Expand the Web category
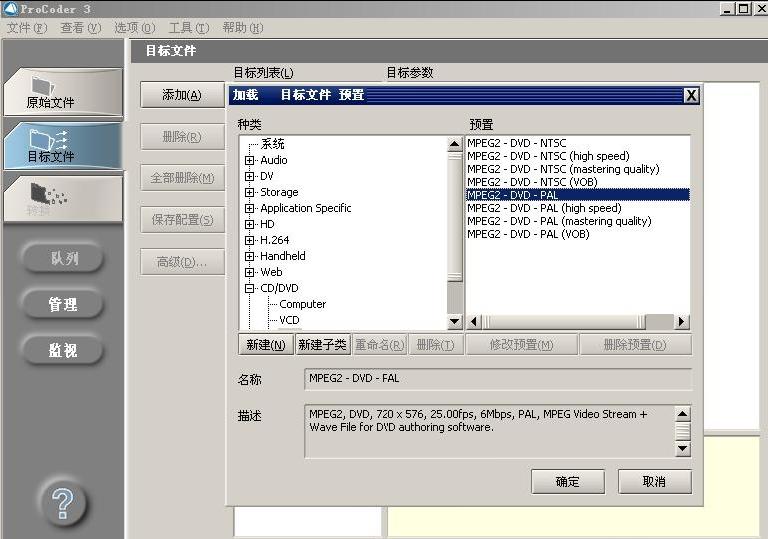The image size is (768, 539). click(x=249, y=272)
